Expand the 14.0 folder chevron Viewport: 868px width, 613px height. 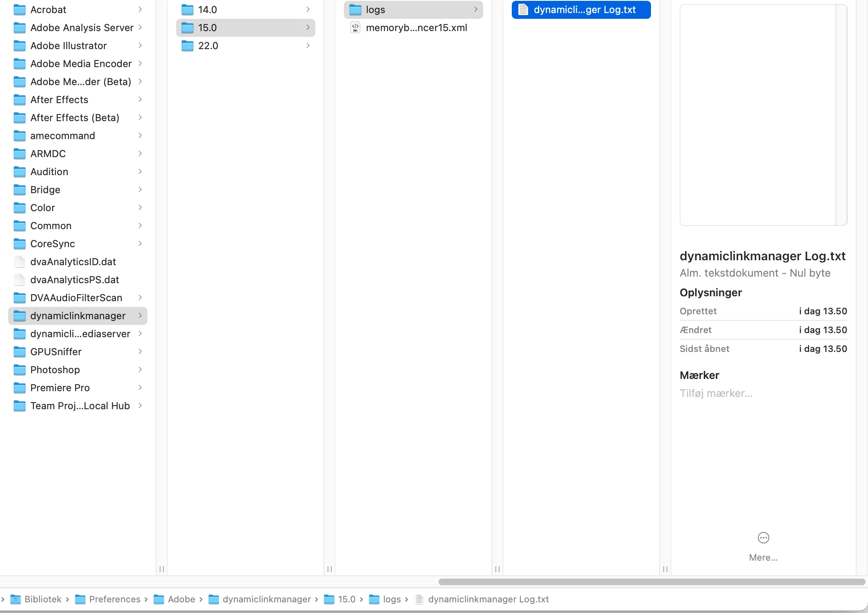[308, 10]
